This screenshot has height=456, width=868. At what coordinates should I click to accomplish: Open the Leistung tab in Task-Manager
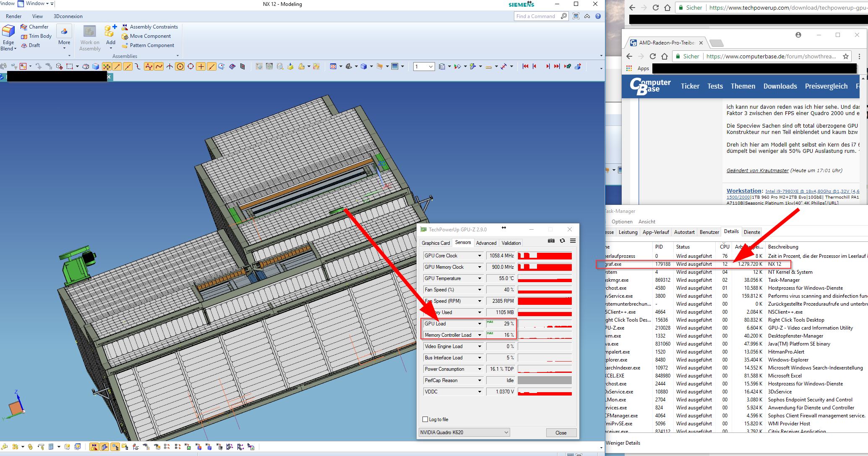point(628,232)
